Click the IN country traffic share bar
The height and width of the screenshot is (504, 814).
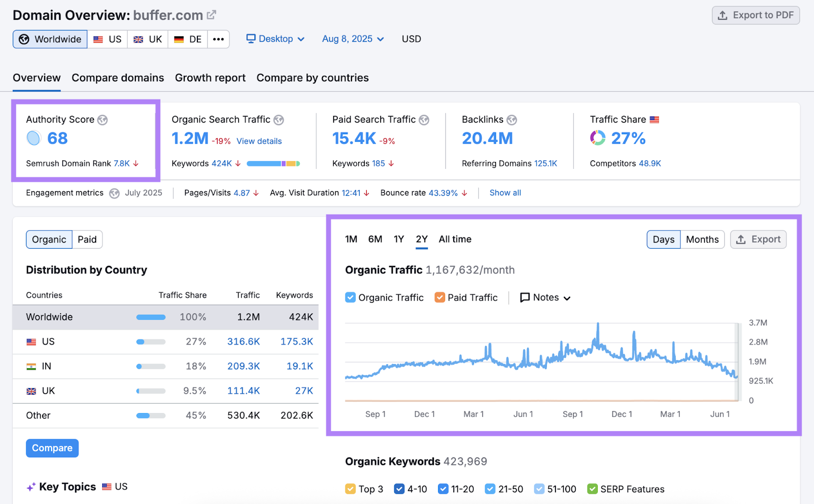pyautogui.click(x=150, y=366)
